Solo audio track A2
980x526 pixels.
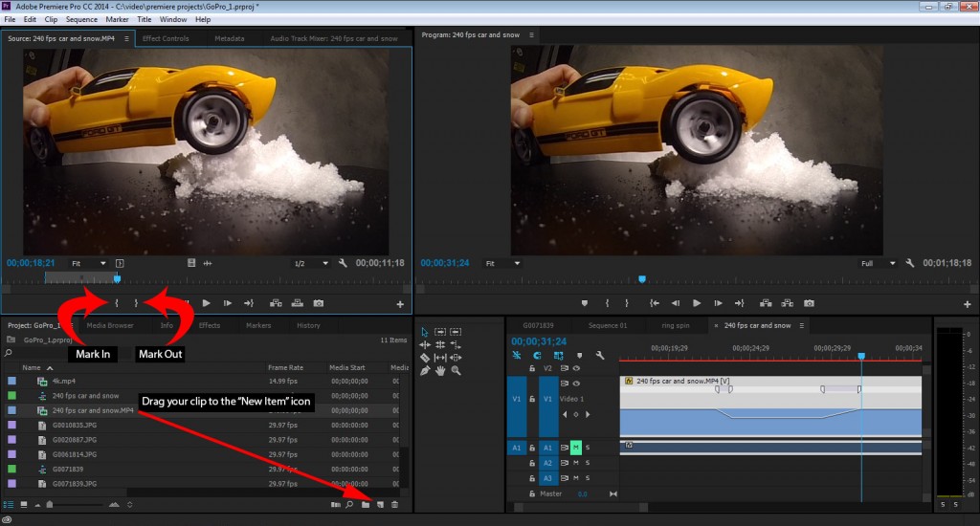tap(587, 462)
